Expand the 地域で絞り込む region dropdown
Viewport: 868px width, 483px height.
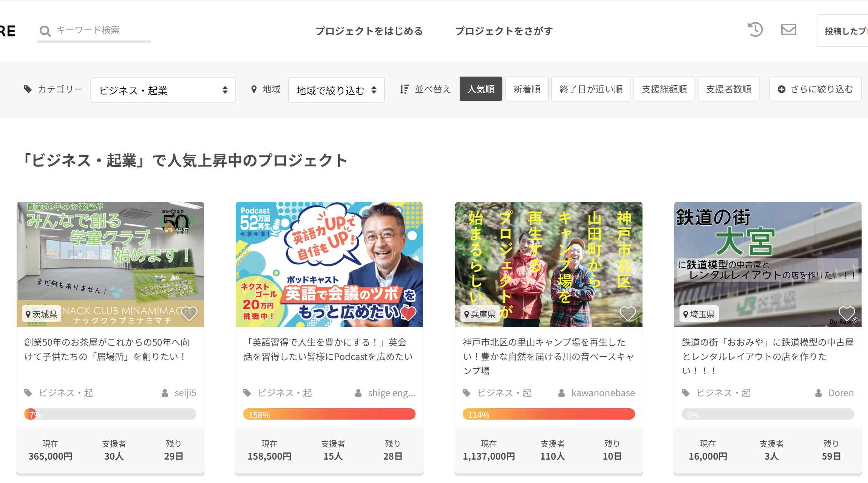pyautogui.click(x=336, y=90)
